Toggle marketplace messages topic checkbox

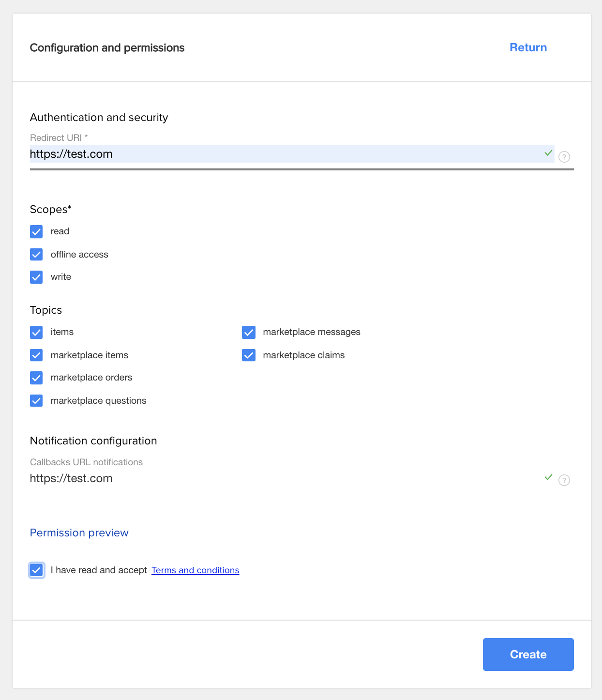coord(249,332)
